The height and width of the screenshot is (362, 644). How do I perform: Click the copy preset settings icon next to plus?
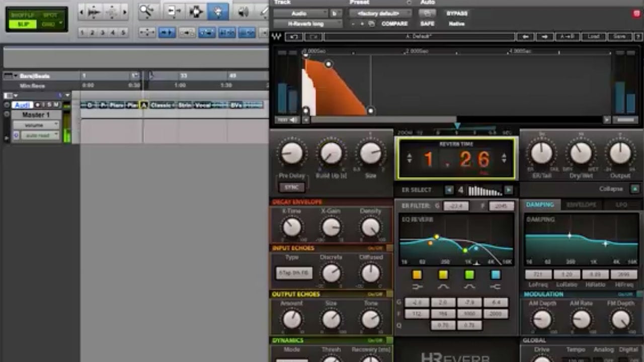(372, 24)
